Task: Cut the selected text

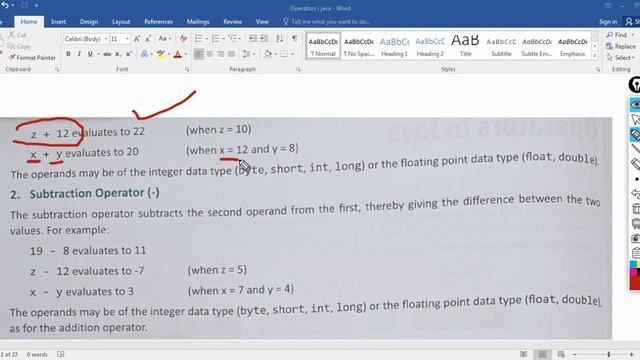Action: click(x=18, y=35)
